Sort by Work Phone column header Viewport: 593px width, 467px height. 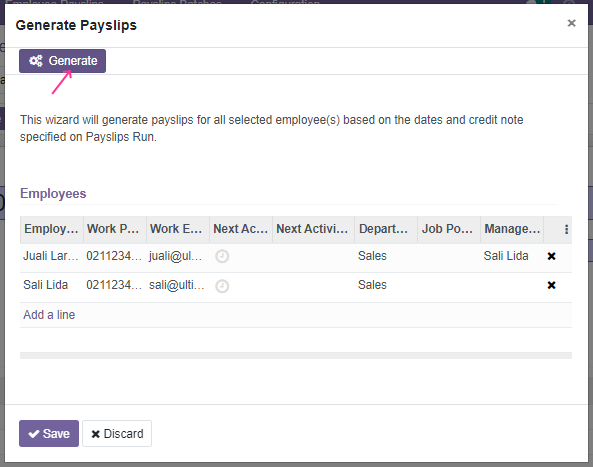(115, 229)
